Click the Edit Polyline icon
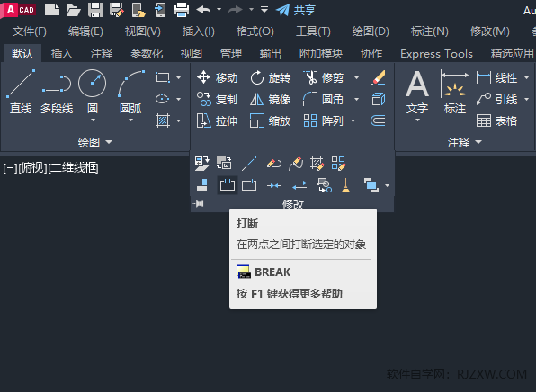Screen dimensions: 536x392 coord(274,164)
